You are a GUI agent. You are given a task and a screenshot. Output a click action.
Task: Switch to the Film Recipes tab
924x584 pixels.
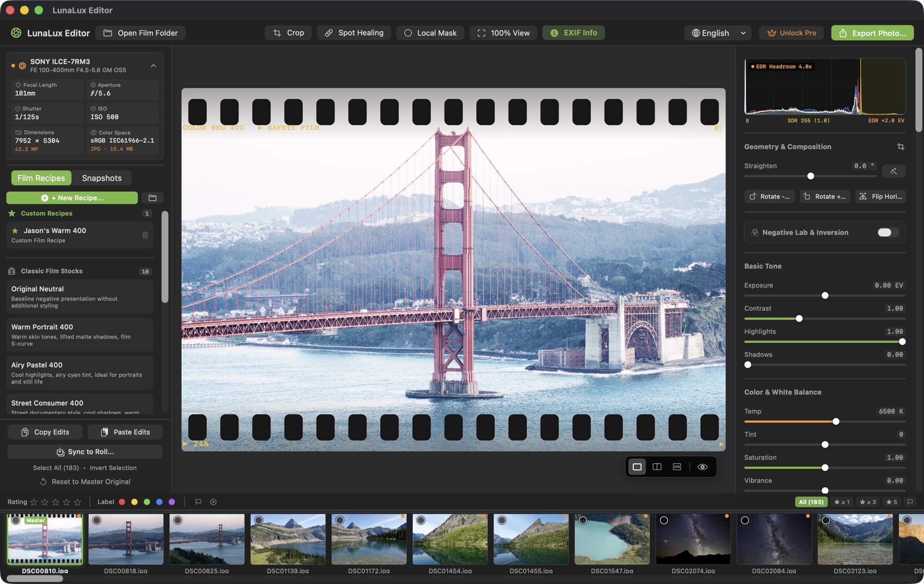tap(41, 178)
